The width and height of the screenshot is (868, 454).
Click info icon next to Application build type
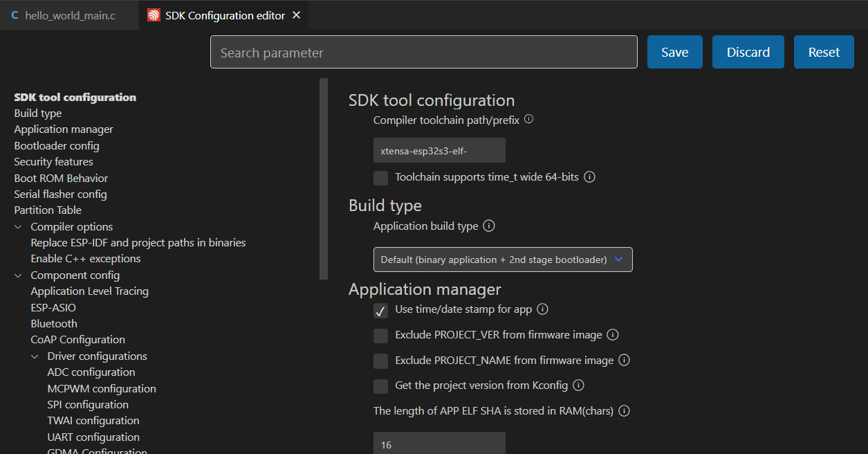click(489, 226)
